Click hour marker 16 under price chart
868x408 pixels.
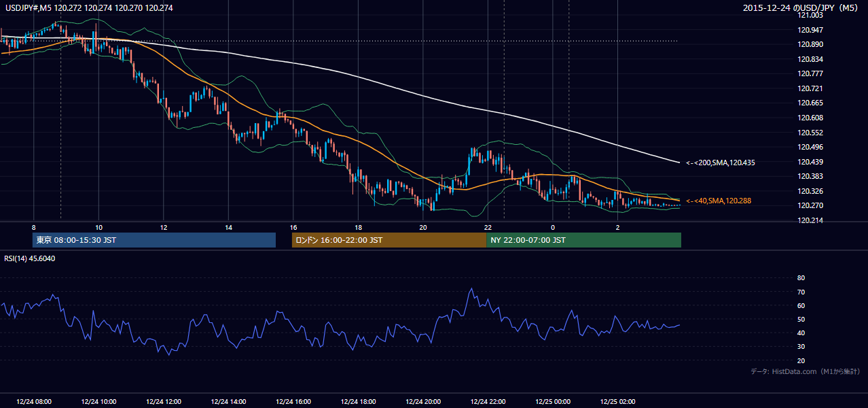(x=293, y=227)
